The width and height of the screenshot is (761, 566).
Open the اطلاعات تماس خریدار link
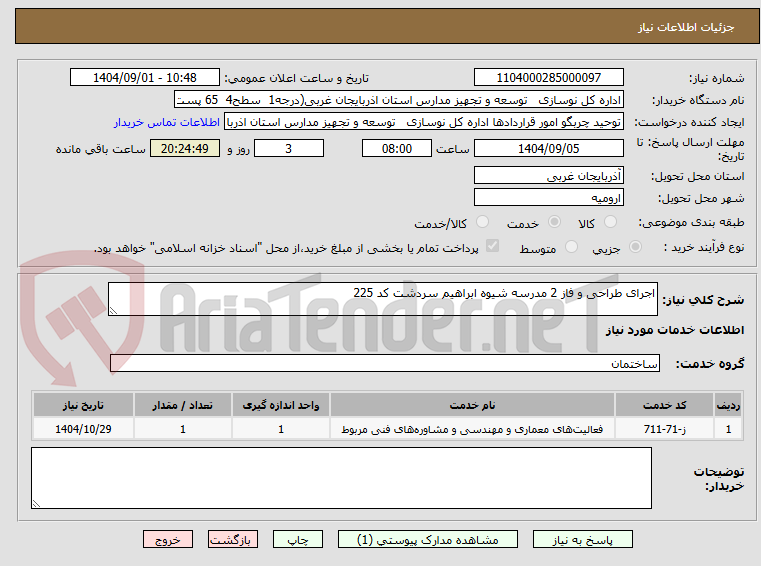167,122
